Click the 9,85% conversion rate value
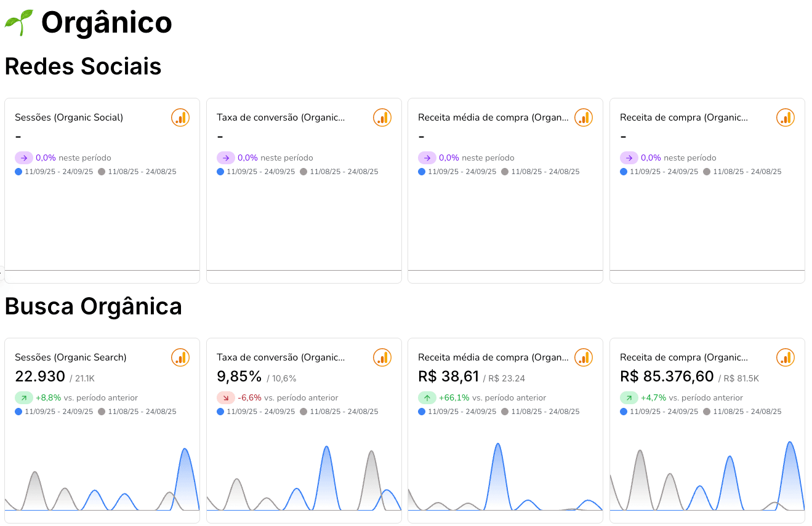 (239, 377)
